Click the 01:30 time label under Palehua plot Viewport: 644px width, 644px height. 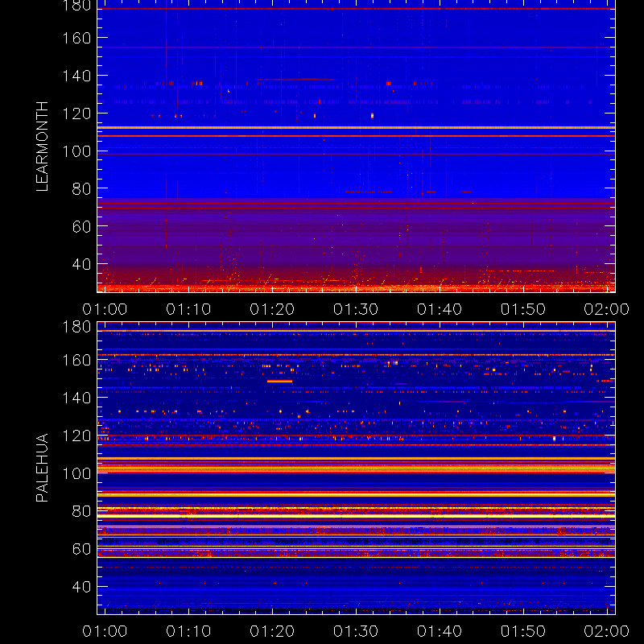(356, 631)
